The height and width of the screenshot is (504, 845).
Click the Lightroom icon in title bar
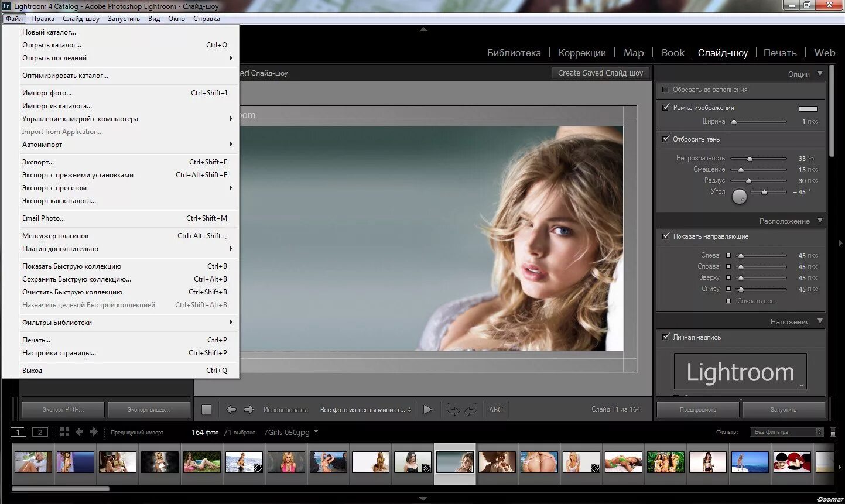tap(6, 6)
